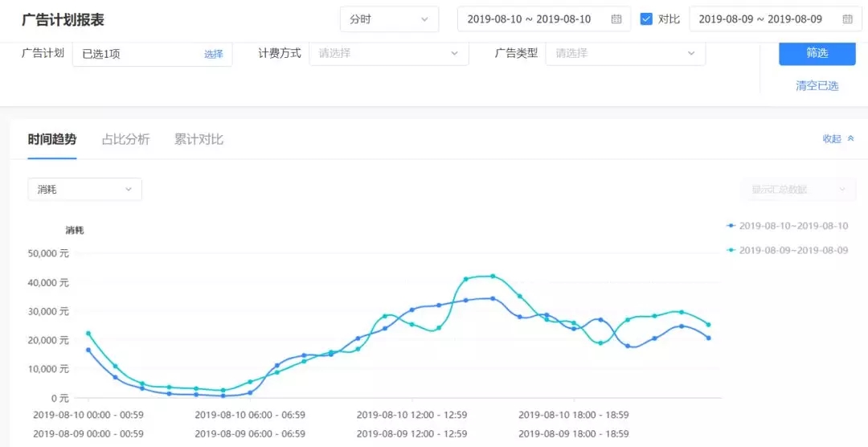This screenshot has height=447, width=868.
Task: Open calendar icon for 2019-08-10 date range
Action: point(616,18)
